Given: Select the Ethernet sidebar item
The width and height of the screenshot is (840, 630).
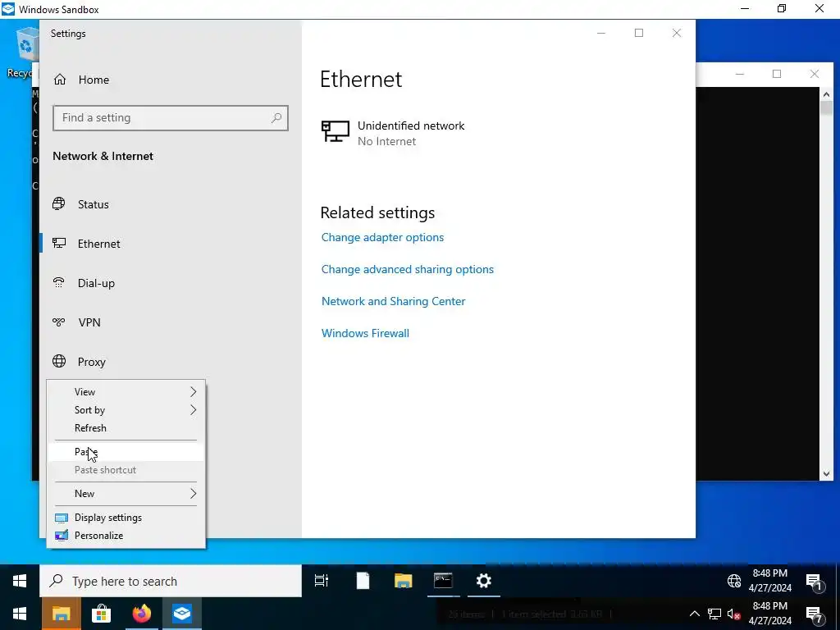Looking at the screenshot, I should 99,244.
